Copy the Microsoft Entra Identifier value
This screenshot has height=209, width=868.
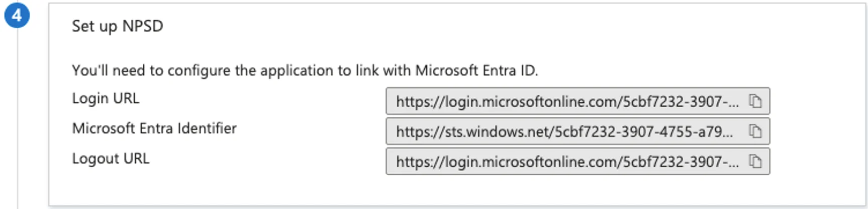755,131
